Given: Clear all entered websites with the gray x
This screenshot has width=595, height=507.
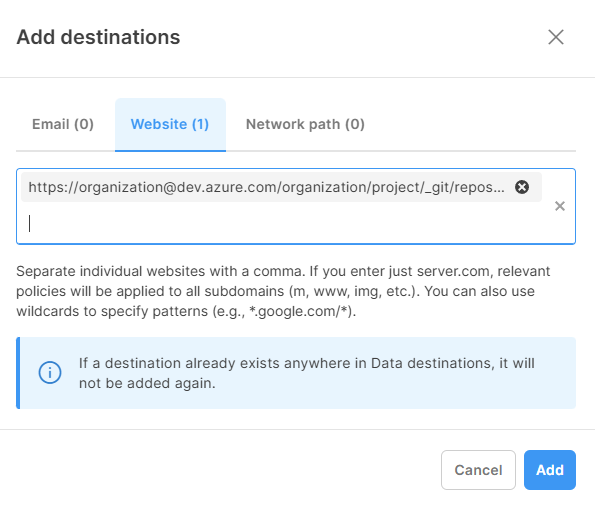Looking at the screenshot, I should [x=560, y=206].
